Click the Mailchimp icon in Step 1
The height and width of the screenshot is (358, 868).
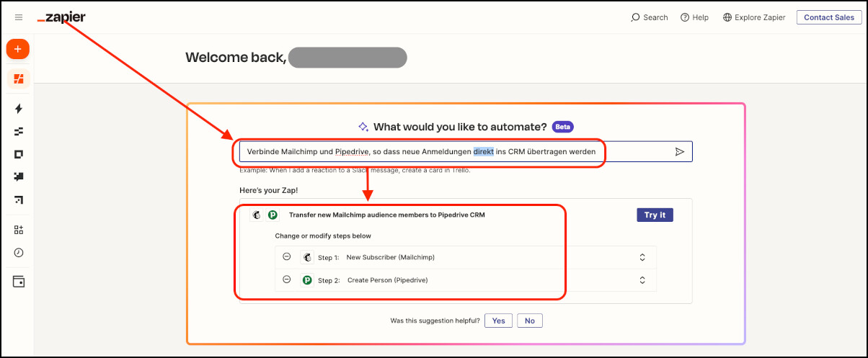click(x=307, y=257)
